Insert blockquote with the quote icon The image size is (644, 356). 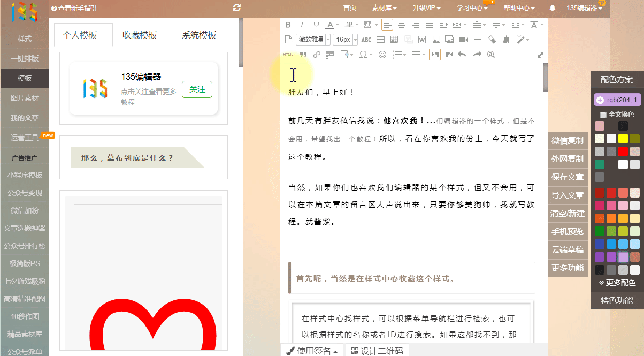click(x=303, y=55)
